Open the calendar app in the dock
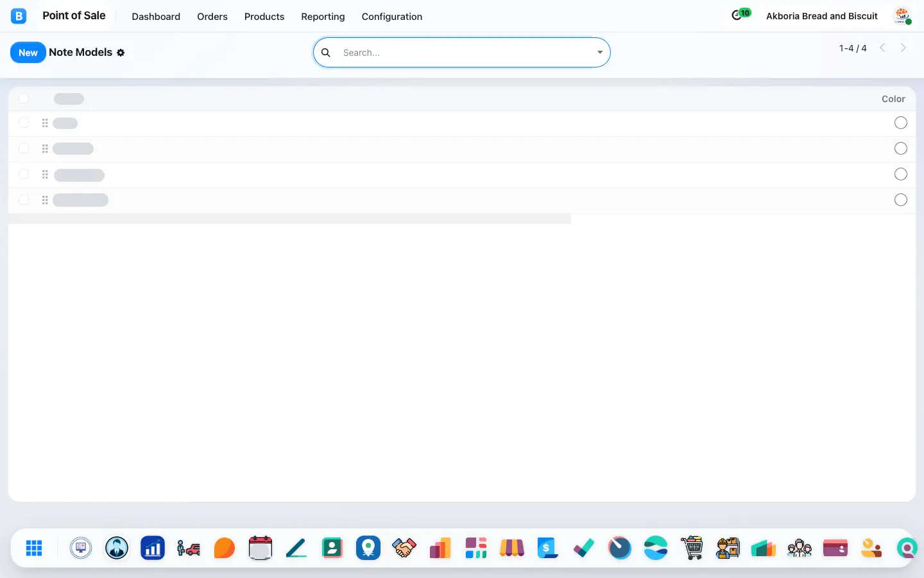The image size is (924, 578). click(261, 548)
